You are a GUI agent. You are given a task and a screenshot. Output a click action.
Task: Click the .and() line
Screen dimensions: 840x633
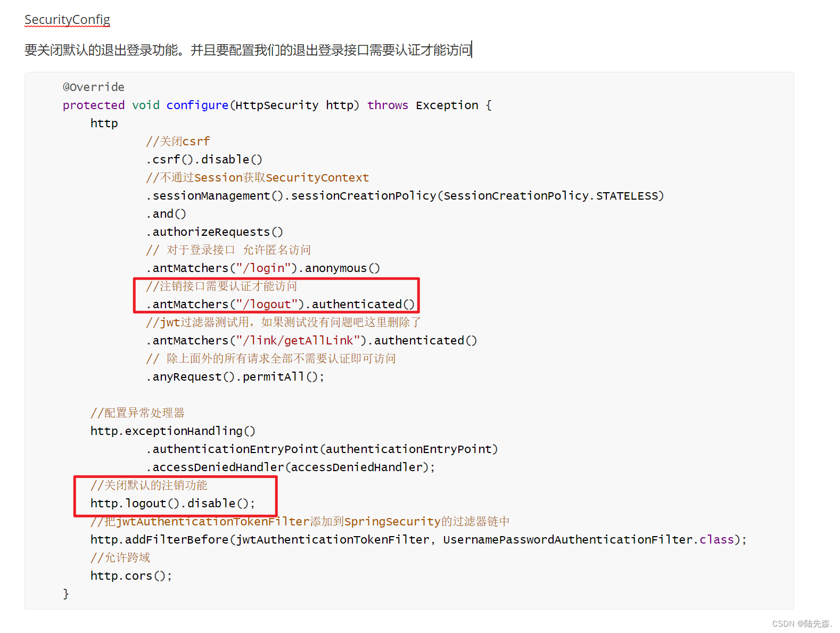coord(166,214)
